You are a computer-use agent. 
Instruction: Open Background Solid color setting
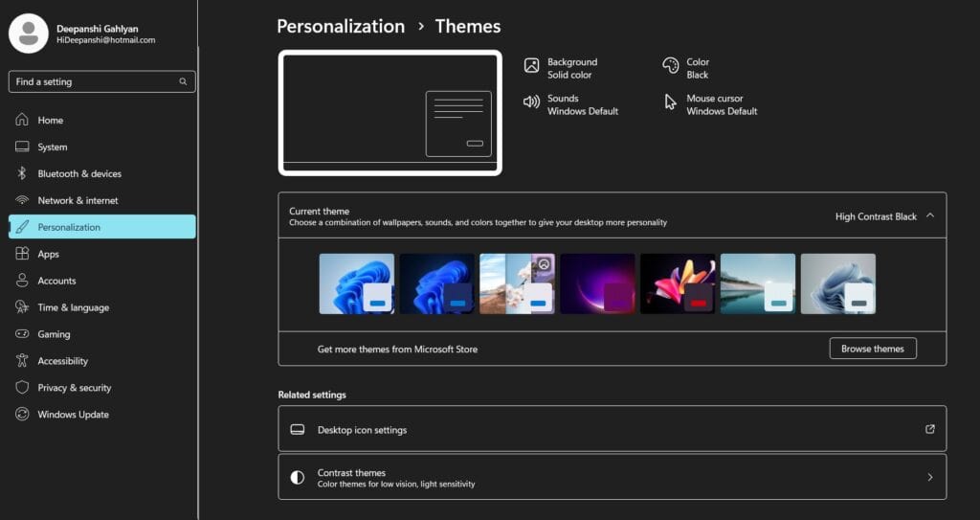(561, 68)
